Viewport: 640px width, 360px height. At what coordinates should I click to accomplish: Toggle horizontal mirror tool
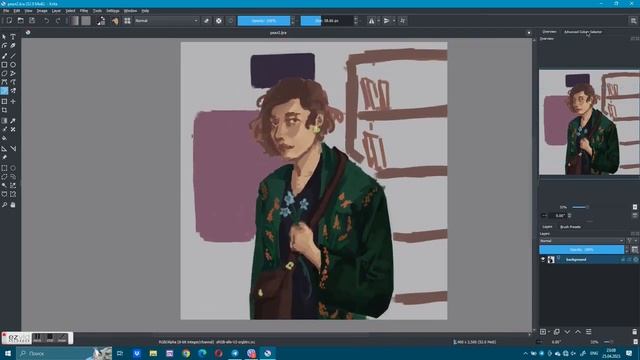point(371,20)
